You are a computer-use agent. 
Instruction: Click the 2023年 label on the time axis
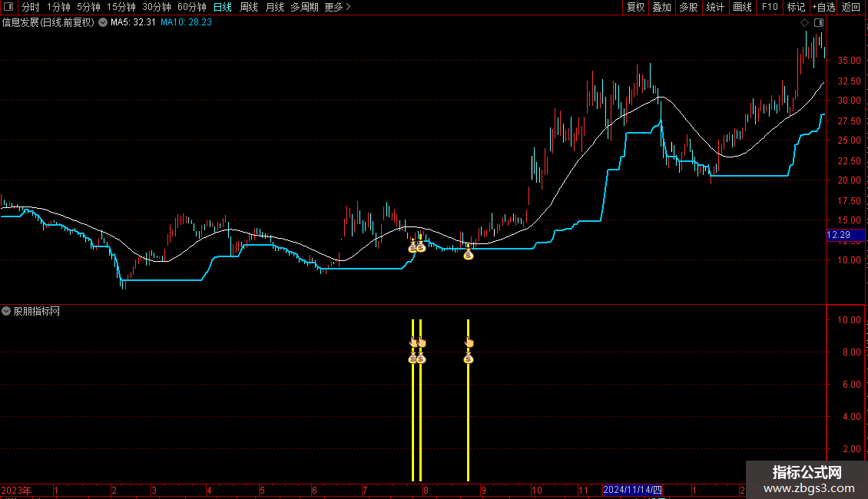click(x=15, y=490)
